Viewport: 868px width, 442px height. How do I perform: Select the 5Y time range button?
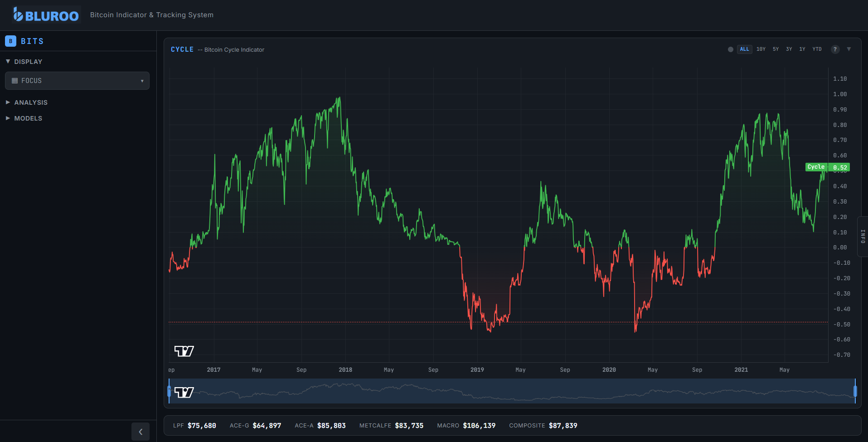click(775, 49)
